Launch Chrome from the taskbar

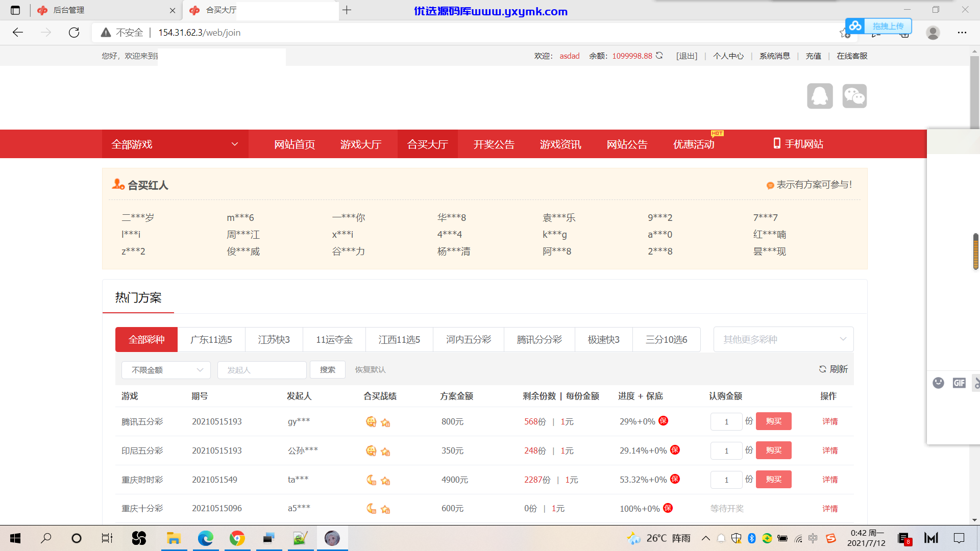point(237,538)
